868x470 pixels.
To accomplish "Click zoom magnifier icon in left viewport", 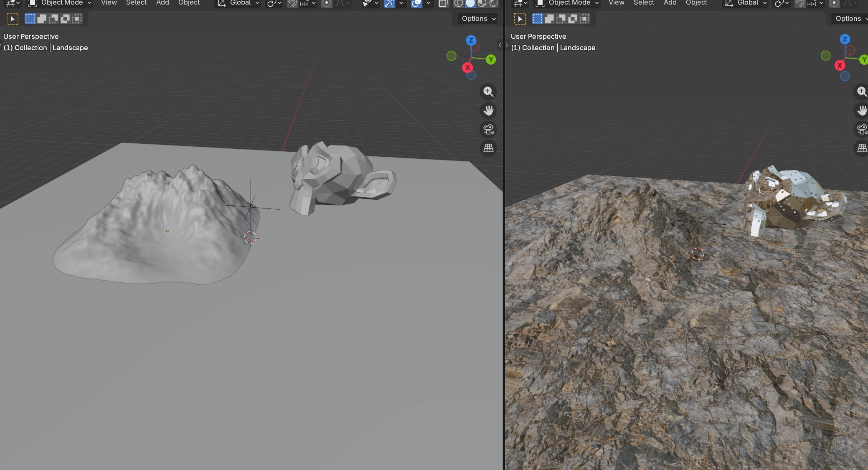I will [x=488, y=91].
